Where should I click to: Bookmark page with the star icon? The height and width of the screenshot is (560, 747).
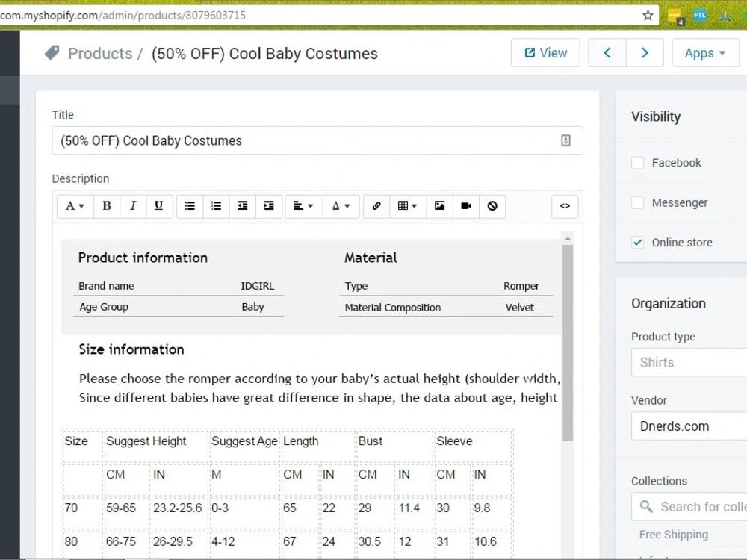pyautogui.click(x=648, y=15)
